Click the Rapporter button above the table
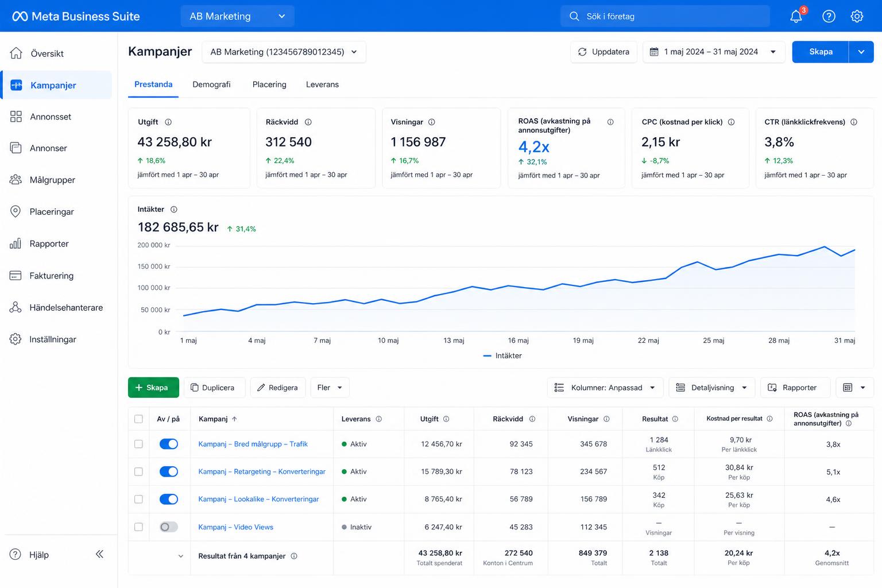The width and height of the screenshot is (882, 588). pos(795,388)
